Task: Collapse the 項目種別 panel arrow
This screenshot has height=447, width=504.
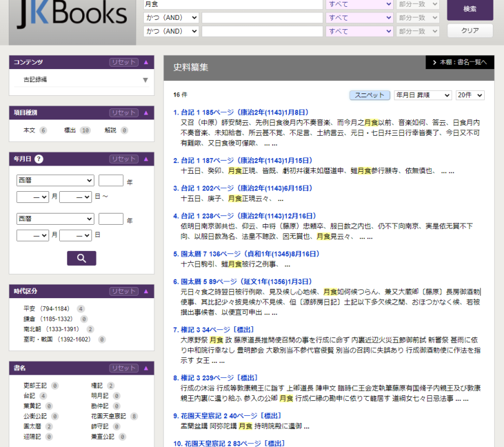Action: [146, 113]
